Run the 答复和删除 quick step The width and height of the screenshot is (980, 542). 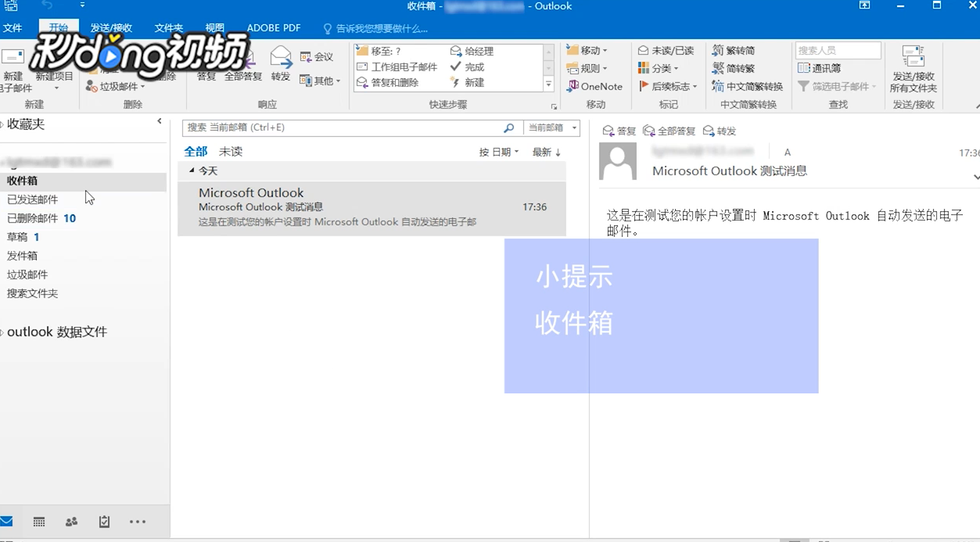(388, 82)
